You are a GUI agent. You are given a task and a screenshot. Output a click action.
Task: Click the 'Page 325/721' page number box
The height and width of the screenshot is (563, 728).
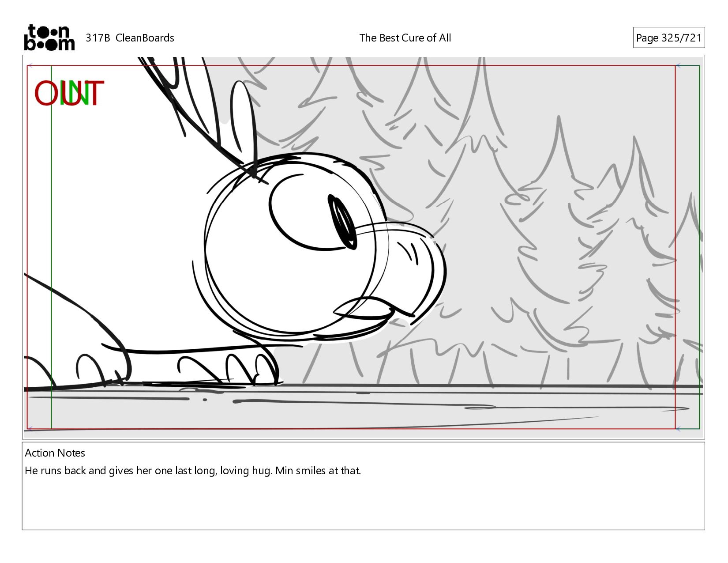pos(669,38)
